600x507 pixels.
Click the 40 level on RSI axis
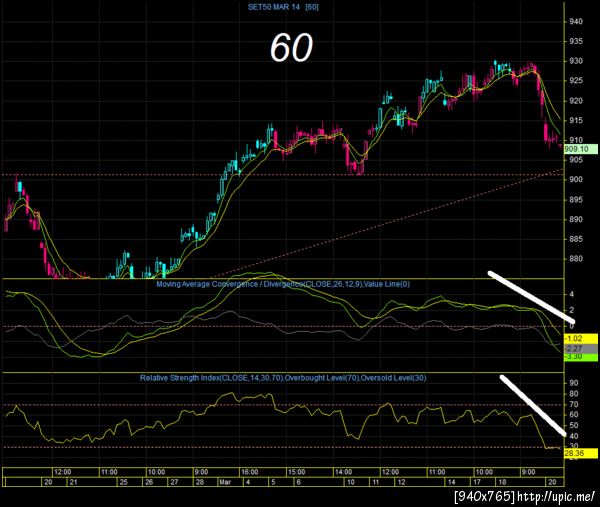point(574,436)
